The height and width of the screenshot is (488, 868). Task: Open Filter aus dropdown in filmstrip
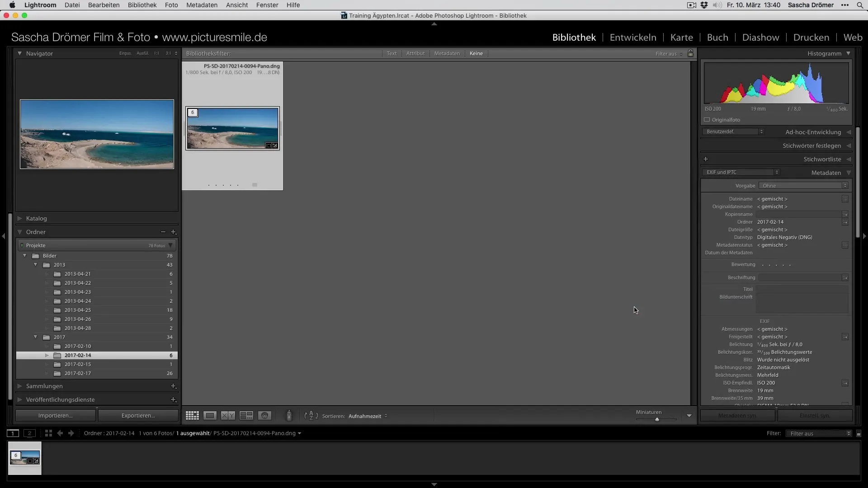click(x=819, y=433)
